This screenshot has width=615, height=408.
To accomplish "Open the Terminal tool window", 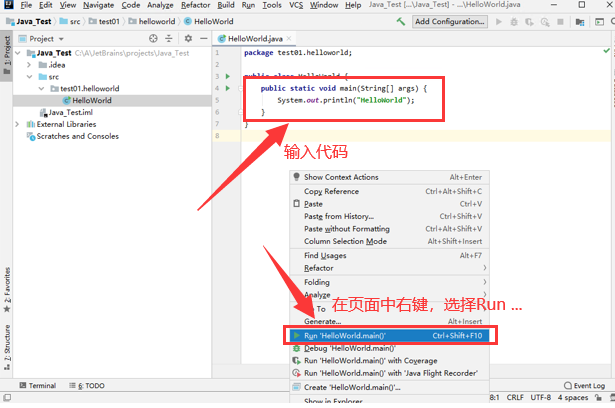I will pos(38,386).
